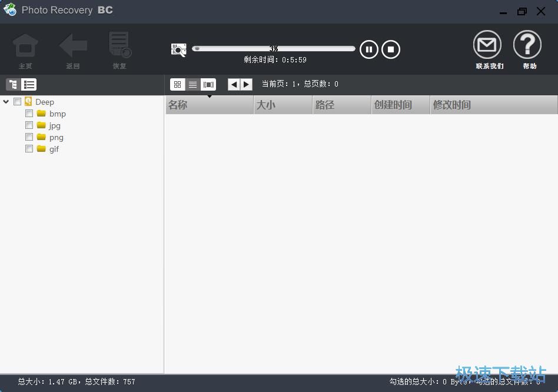Click the gif folder icon
This screenshot has width=558, height=392.
point(41,149)
